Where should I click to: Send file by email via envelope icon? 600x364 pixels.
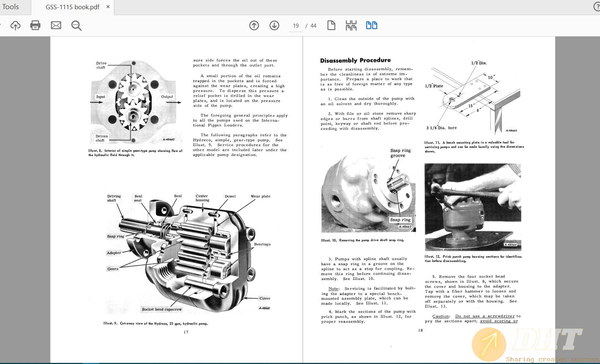pyautogui.click(x=56, y=25)
